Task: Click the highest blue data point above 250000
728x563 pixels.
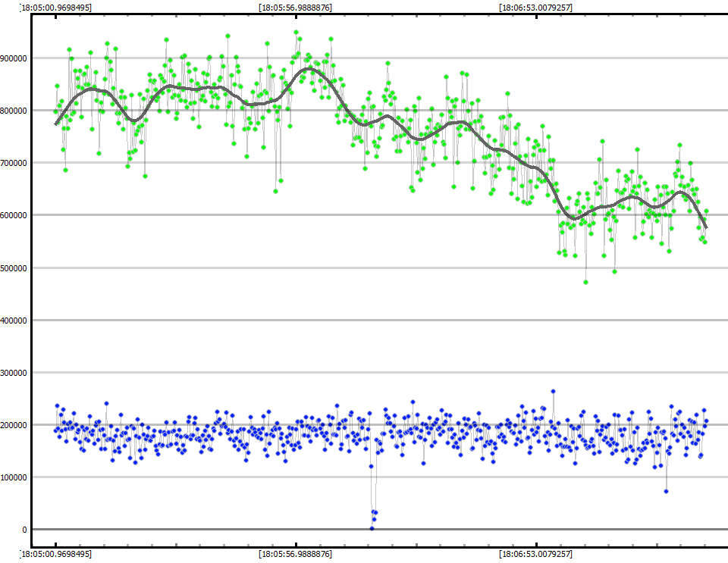Action: [553, 392]
